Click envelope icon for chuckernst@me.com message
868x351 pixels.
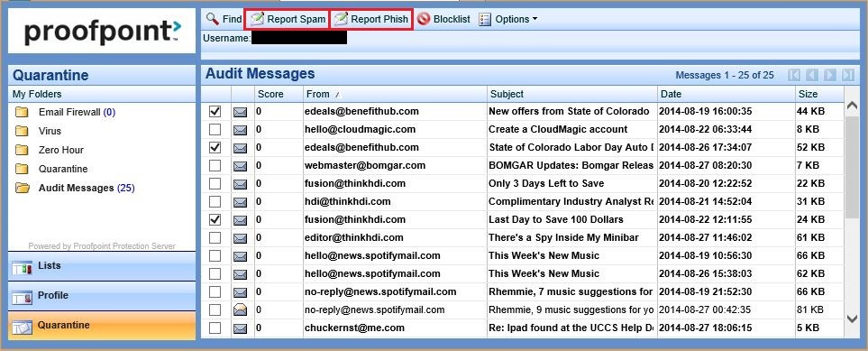click(240, 328)
